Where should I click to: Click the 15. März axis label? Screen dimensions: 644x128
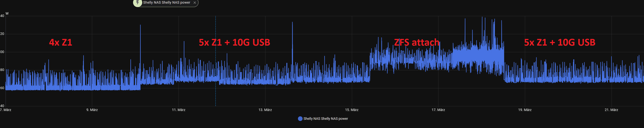pyautogui.click(x=352, y=110)
